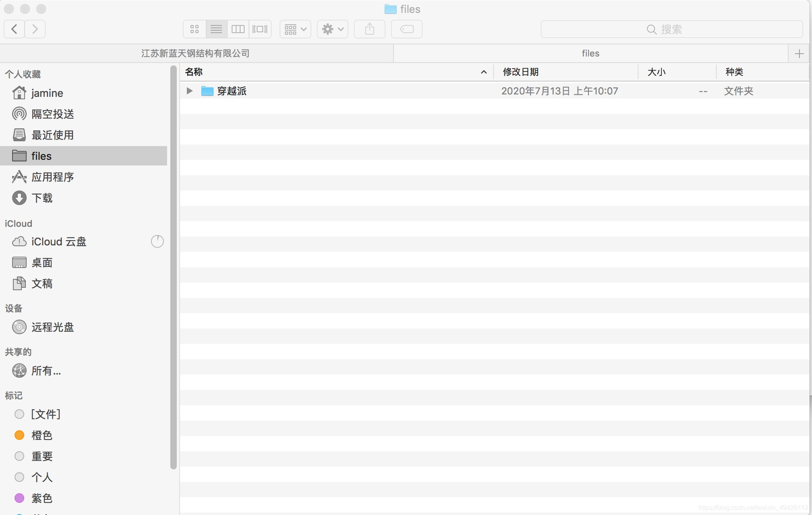Expand the 穿越派 folder disclosure triangle
The height and width of the screenshot is (515, 812).
coord(189,91)
